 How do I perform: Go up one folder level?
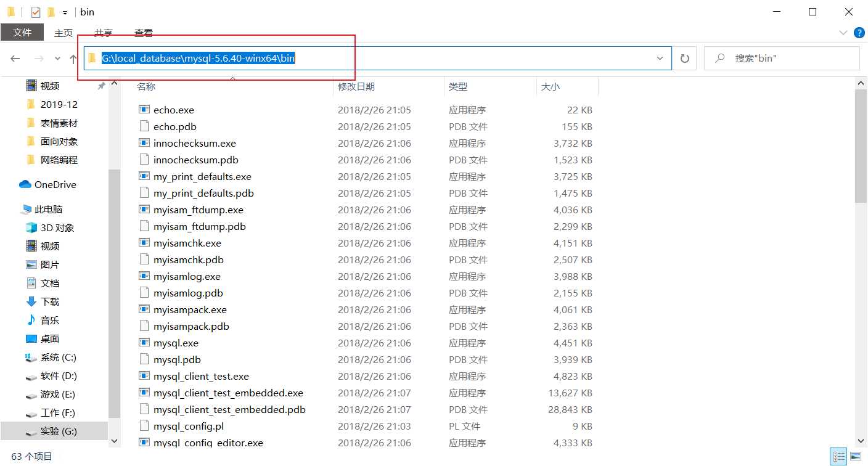pyautogui.click(x=73, y=59)
